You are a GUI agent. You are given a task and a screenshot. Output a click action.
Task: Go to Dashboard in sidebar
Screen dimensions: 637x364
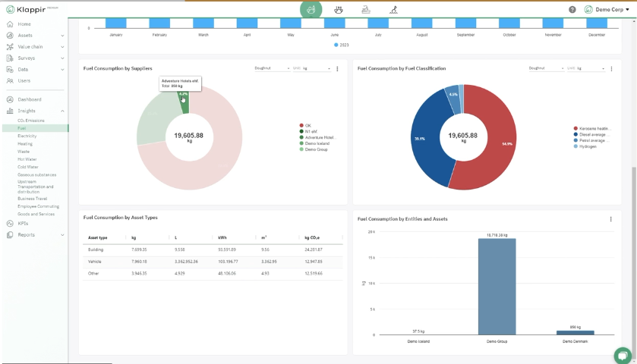30,99
